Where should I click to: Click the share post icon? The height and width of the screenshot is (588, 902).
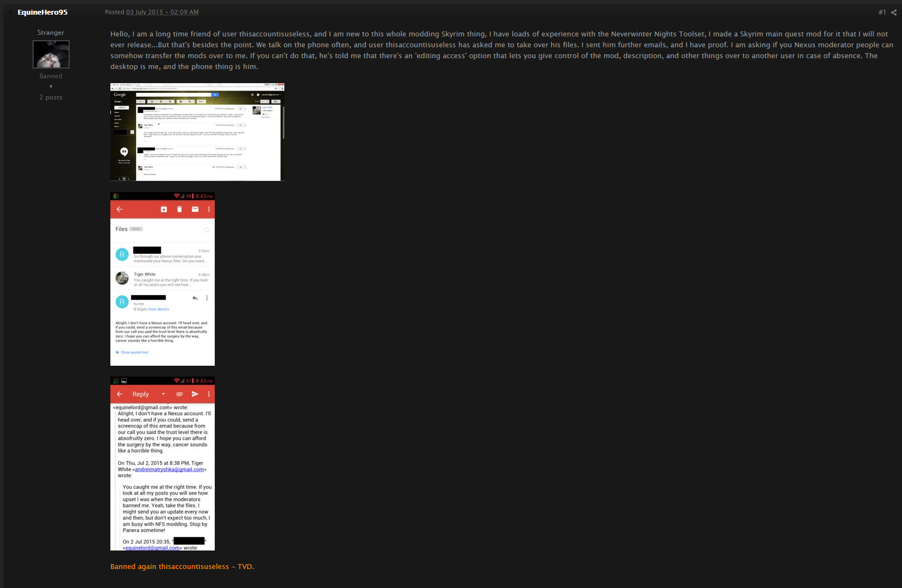coord(894,12)
